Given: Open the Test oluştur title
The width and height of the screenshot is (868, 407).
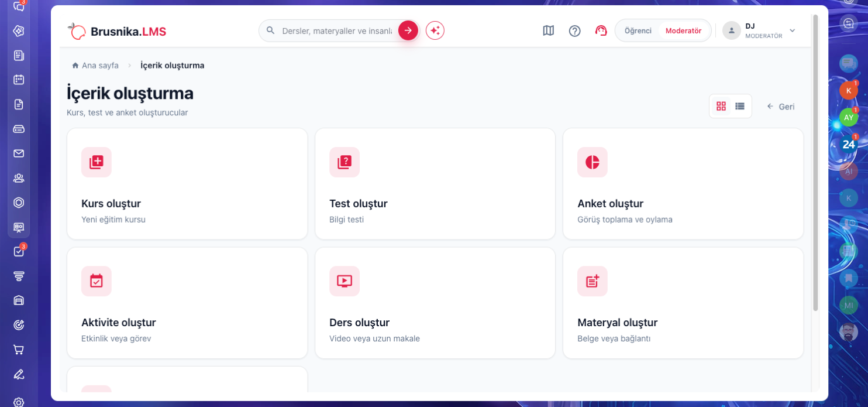Looking at the screenshot, I should (359, 204).
